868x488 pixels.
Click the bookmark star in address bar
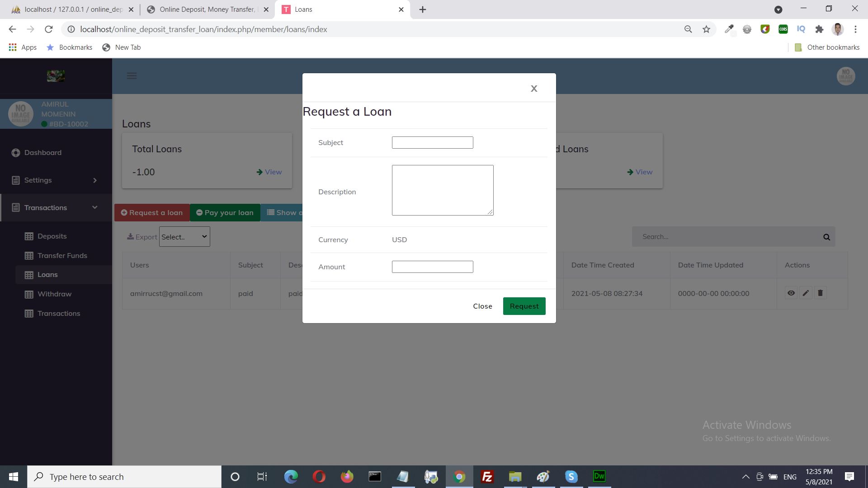click(x=706, y=29)
